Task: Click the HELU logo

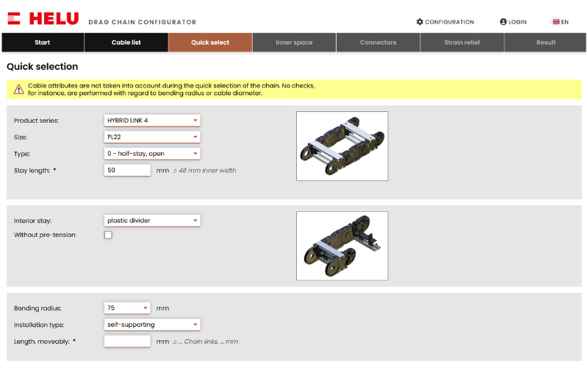Action: [x=43, y=18]
